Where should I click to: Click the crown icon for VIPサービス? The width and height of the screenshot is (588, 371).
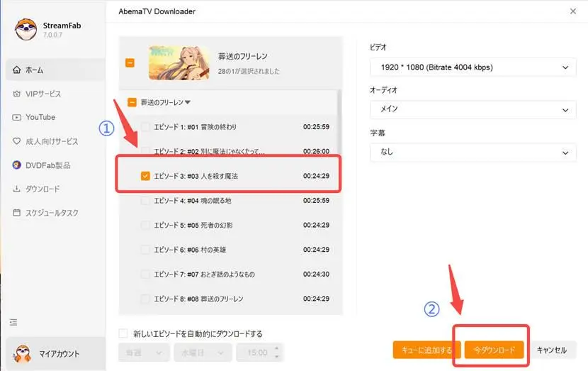coord(16,94)
